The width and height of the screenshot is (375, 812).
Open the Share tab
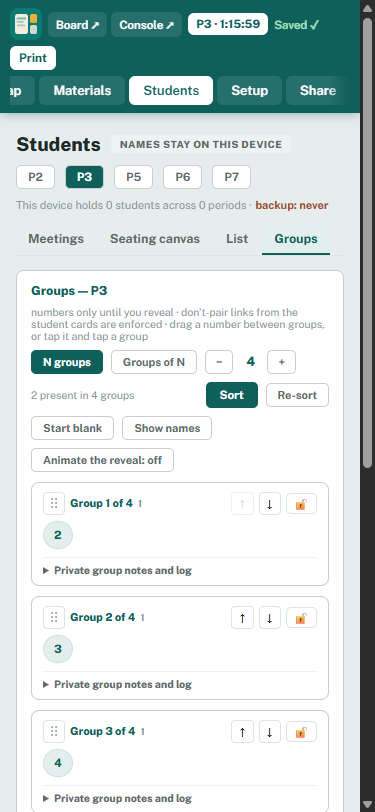pyautogui.click(x=318, y=91)
